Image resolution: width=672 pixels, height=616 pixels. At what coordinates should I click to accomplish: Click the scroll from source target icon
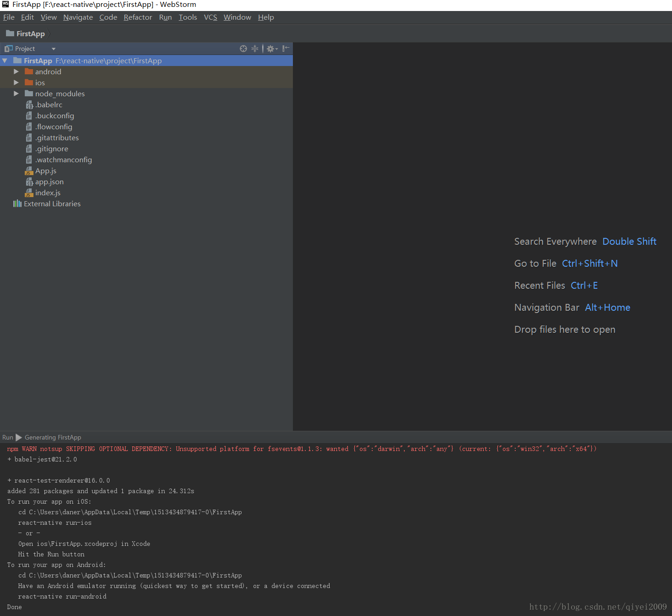tap(243, 49)
